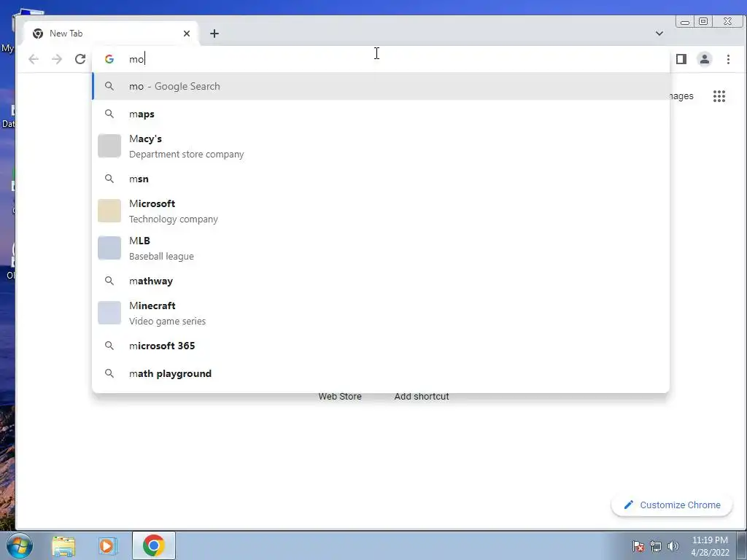This screenshot has width=747, height=560.
Task: Expand the tab search chevron
Action: tap(659, 34)
